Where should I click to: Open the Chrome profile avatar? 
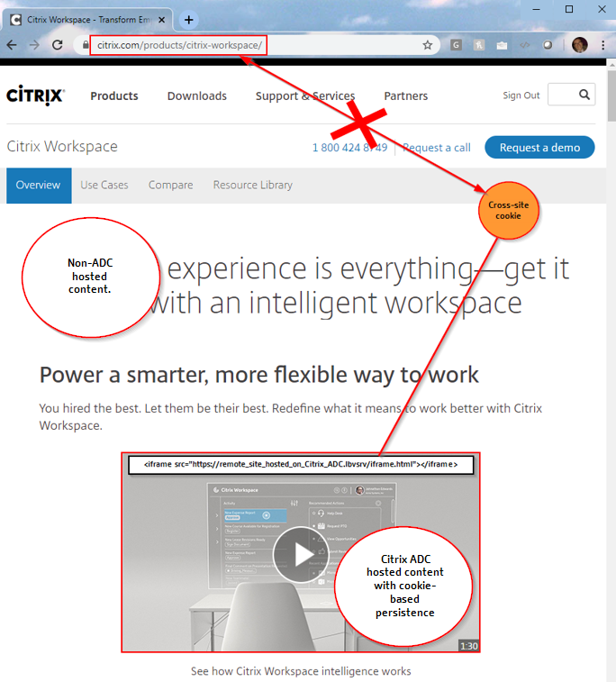(579, 45)
